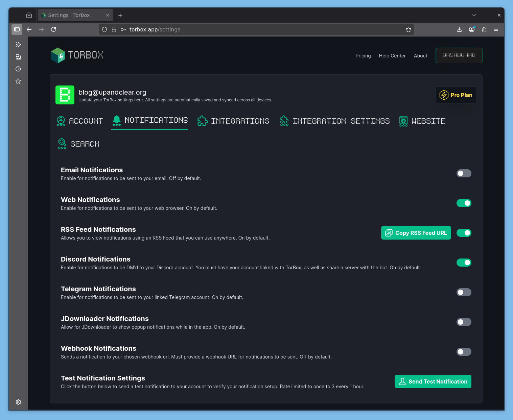Switch to the Integrations tab

coord(233,121)
